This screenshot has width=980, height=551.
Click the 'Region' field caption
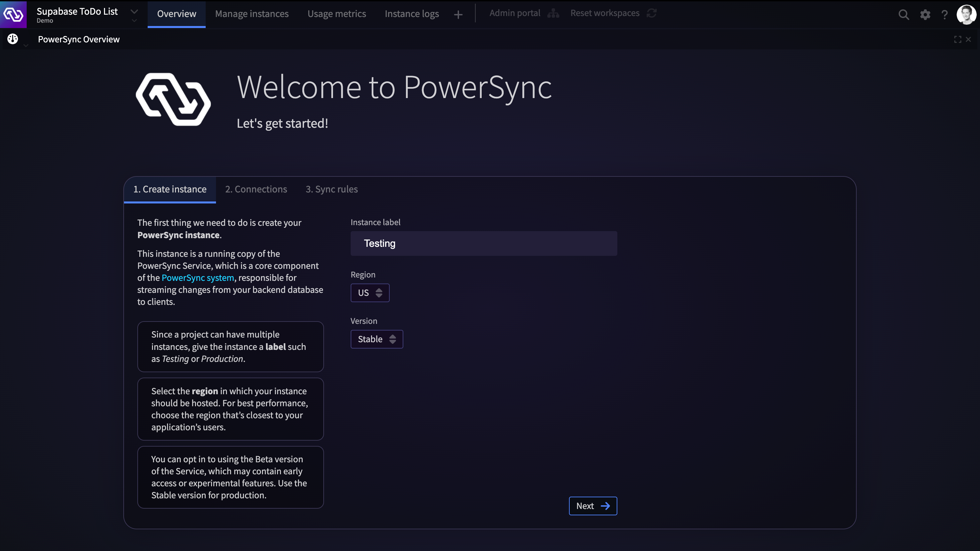[363, 274]
